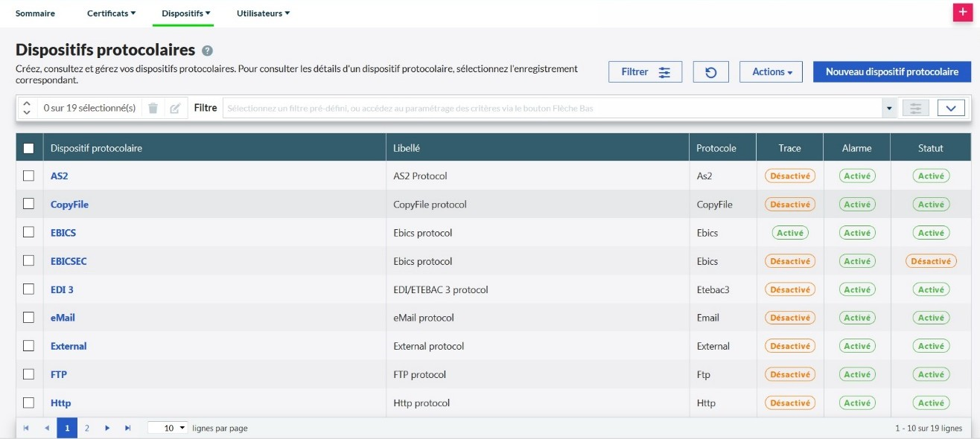Click the refresh/reset circular arrow button
The image size is (980, 439).
(x=710, y=72)
